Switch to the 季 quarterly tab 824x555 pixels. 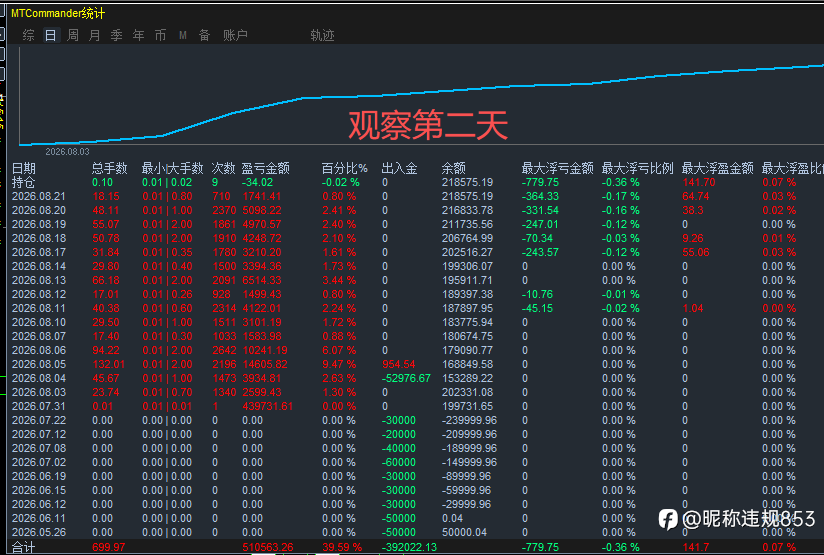pos(117,35)
